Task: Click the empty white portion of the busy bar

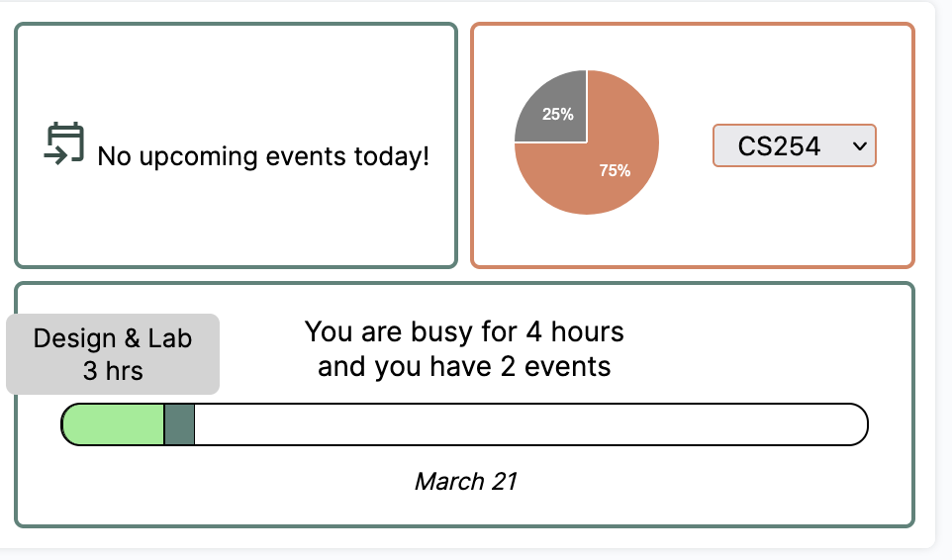Action: [x=524, y=424]
